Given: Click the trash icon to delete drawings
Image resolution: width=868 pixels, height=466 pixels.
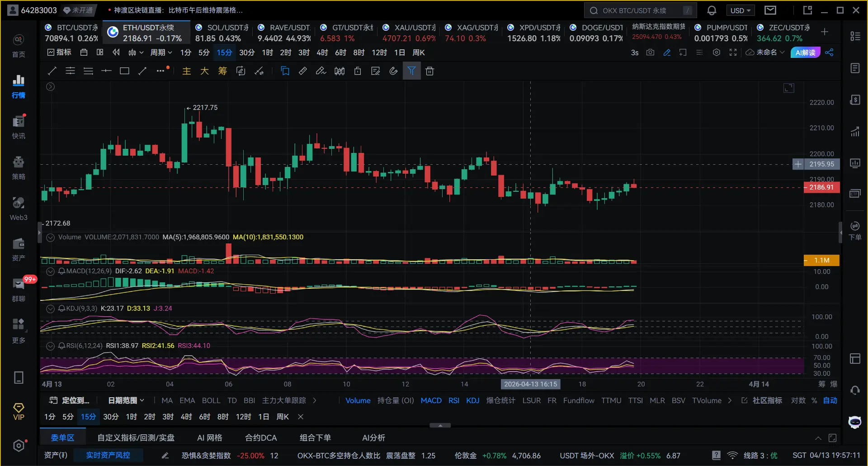Looking at the screenshot, I should (429, 71).
